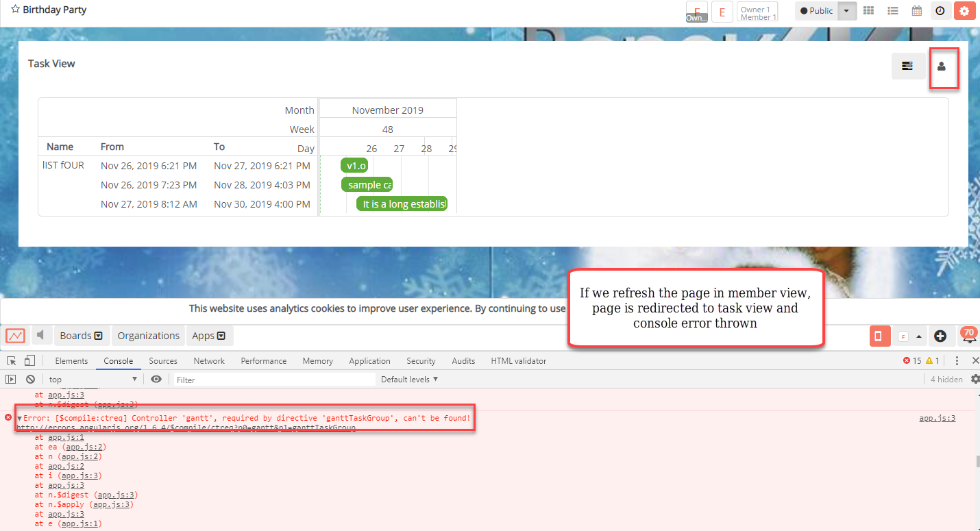Toggle the live expression eye icon
Image resolution: width=980 pixels, height=531 pixels.
pos(157,379)
